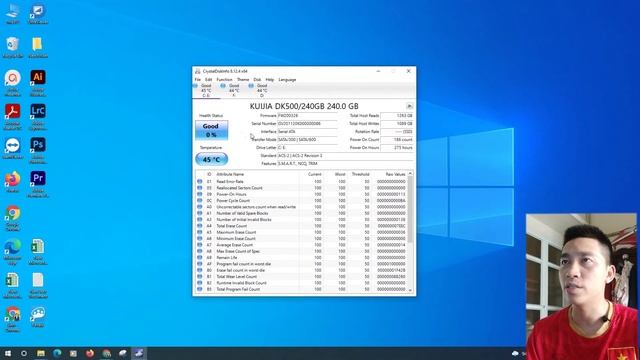Open Adobe Acrobat desktop shortcut

pyautogui.click(x=13, y=116)
